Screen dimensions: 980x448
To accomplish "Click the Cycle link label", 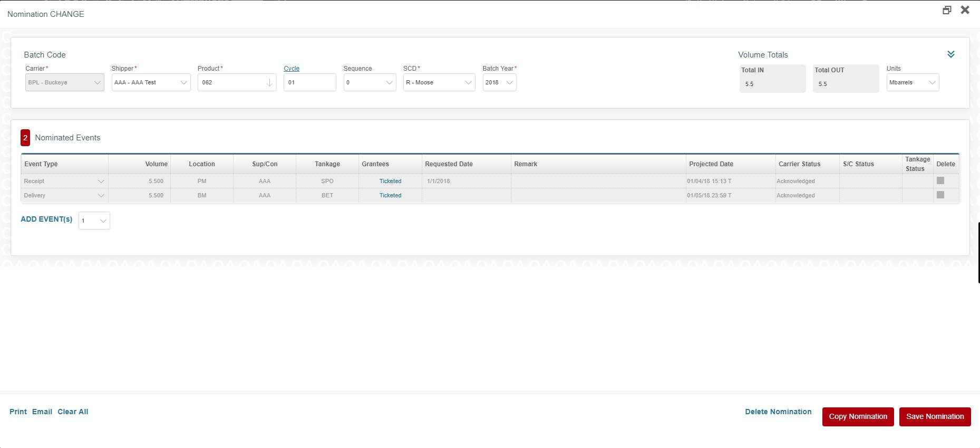I will tap(292, 69).
